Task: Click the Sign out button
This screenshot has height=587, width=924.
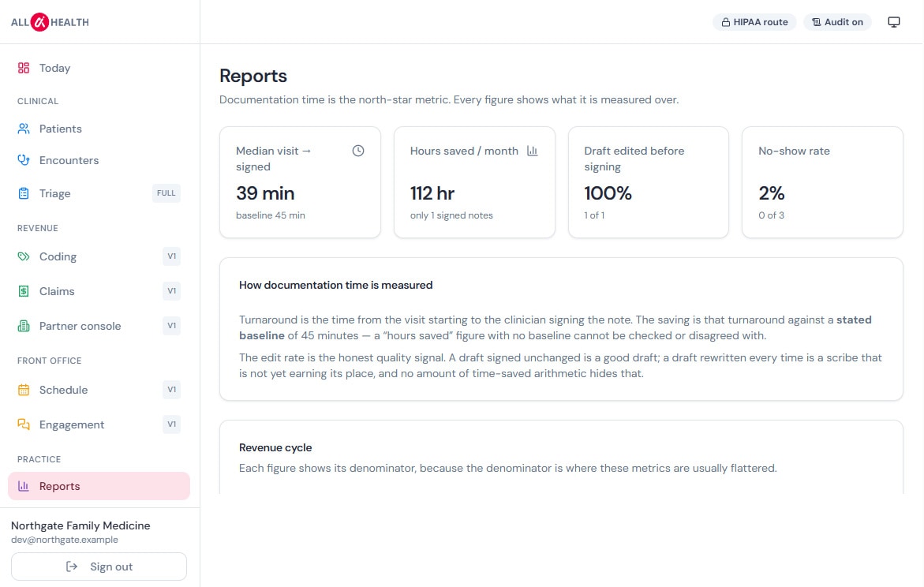Action: (x=99, y=566)
